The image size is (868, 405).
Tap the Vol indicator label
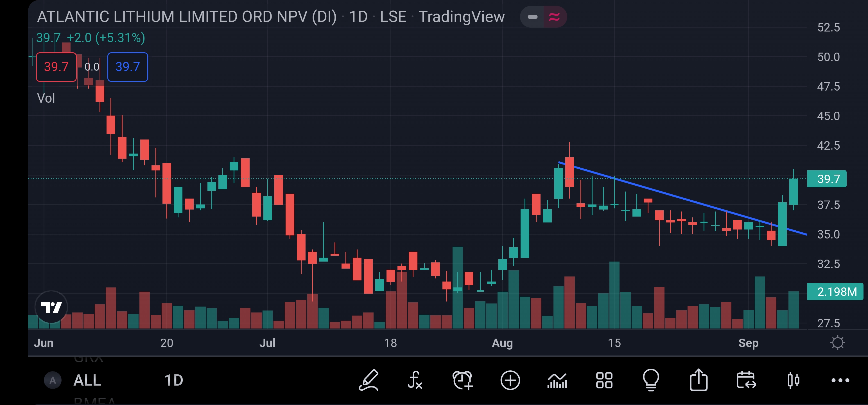(46, 98)
